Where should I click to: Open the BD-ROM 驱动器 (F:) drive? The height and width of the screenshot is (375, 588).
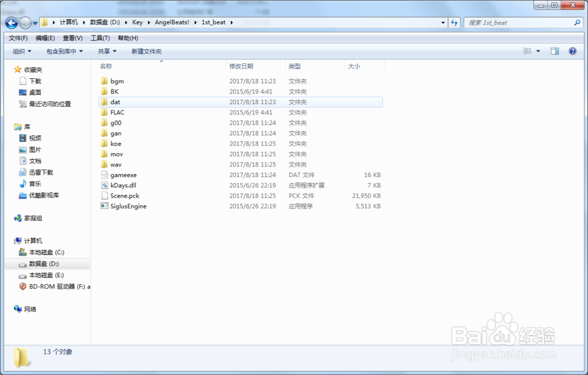[x=55, y=287]
